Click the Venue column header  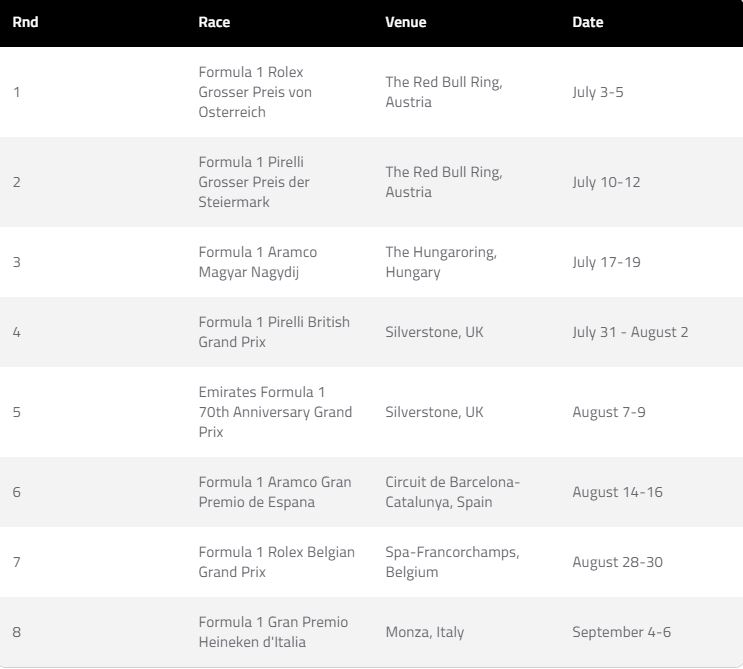click(x=406, y=22)
